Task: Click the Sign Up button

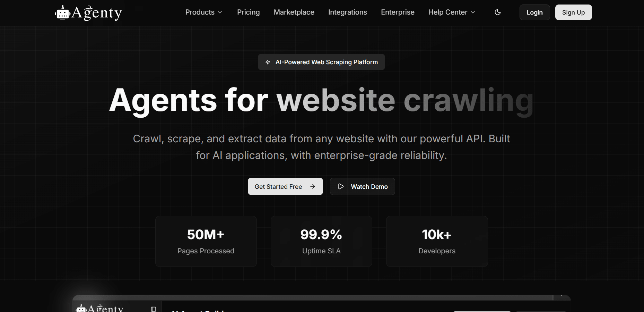Action: click(573, 12)
